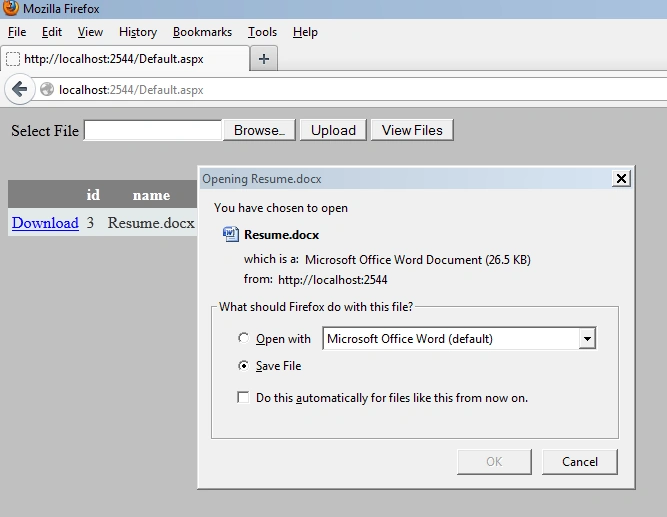The height and width of the screenshot is (517, 667).
Task: Click the Firefox back arrow button
Action: [x=20, y=89]
